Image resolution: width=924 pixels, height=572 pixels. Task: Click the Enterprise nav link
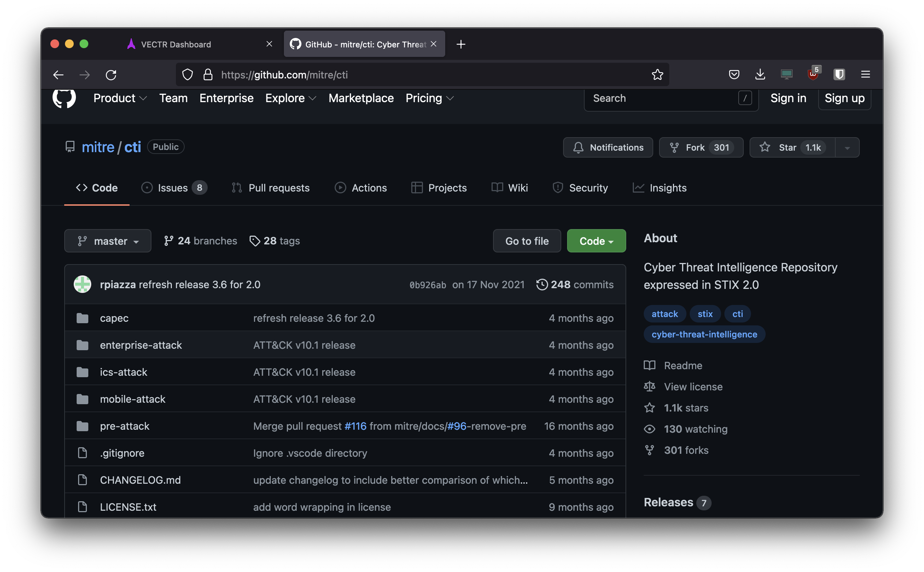pos(226,98)
